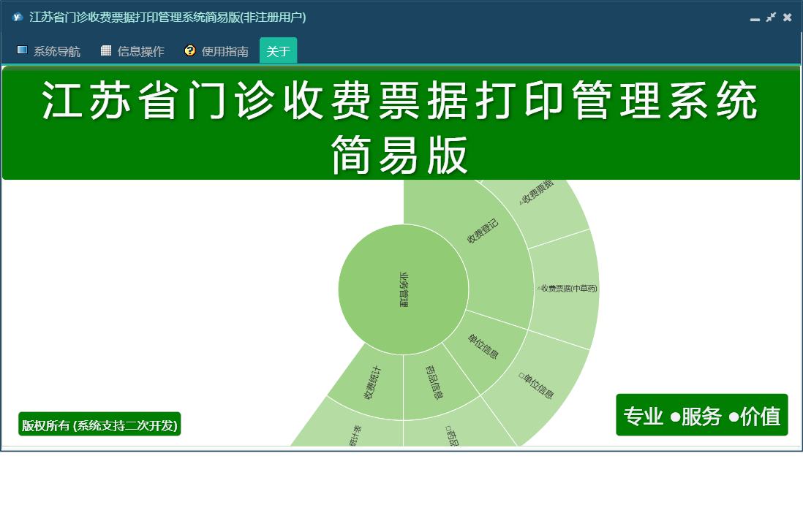The image size is (803, 532).
Task: Click the 信息操作 grid icon
Action: [x=106, y=50]
